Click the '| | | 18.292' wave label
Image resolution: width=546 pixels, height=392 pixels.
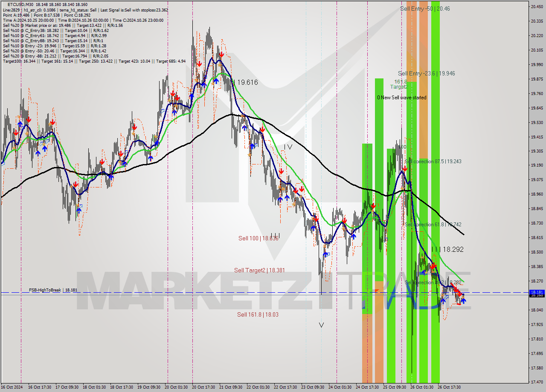[447, 249]
